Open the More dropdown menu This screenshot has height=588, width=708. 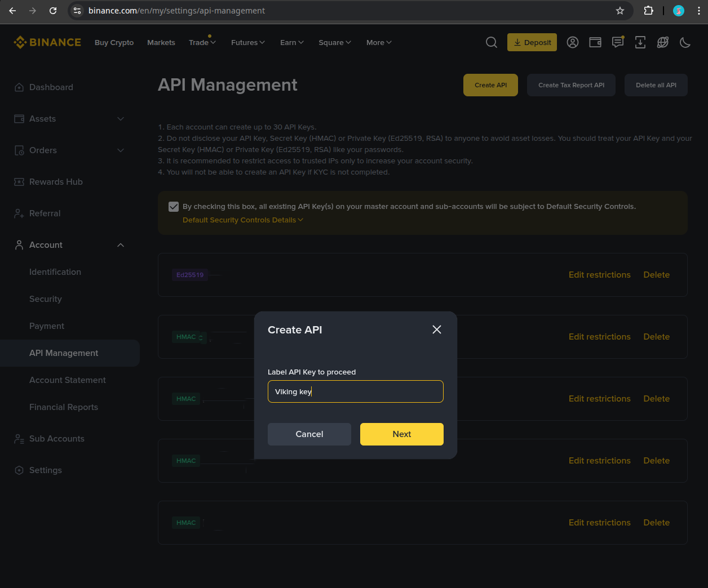point(379,42)
